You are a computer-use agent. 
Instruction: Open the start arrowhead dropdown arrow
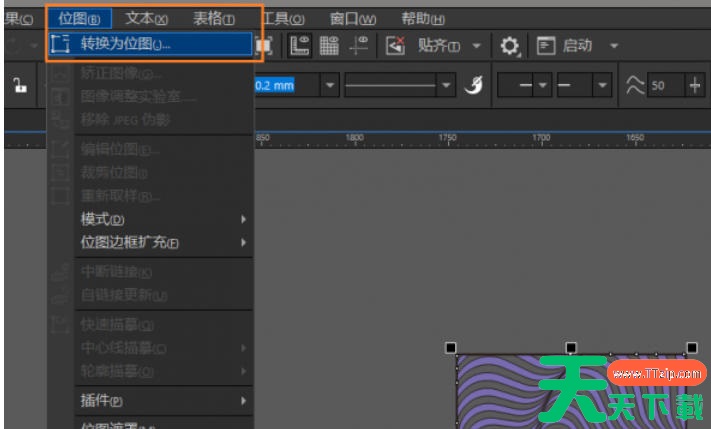543,85
